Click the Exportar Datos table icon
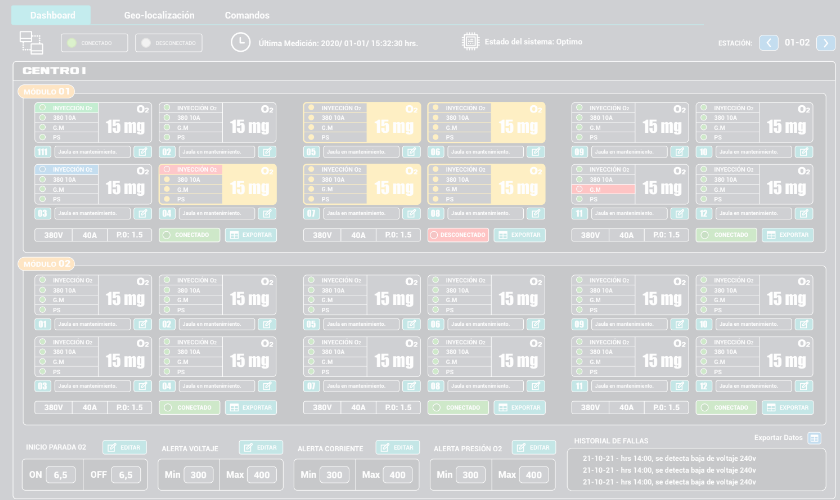Viewport: 840px width, 500px height. click(x=814, y=438)
